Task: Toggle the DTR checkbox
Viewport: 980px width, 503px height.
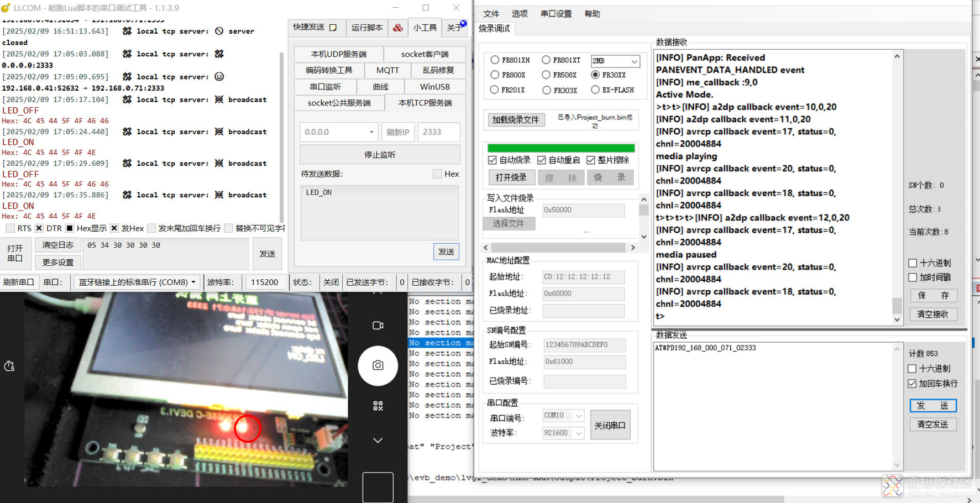Action: (39, 228)
